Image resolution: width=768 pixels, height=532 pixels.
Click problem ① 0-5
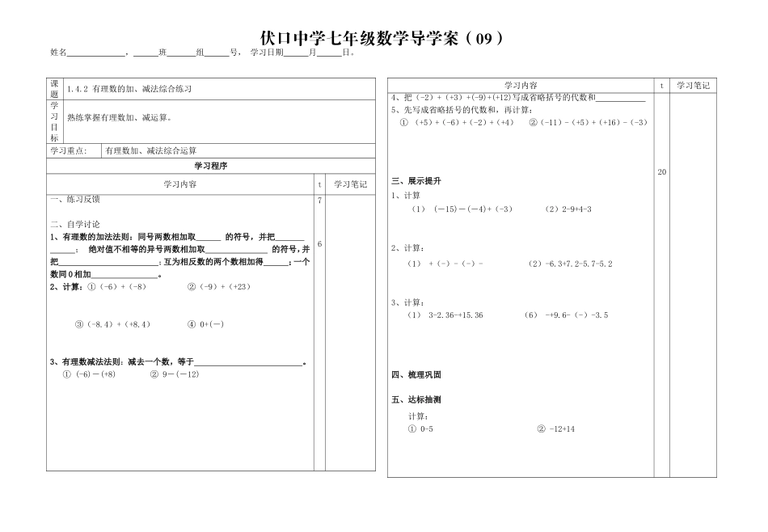[x=420, y=429]
